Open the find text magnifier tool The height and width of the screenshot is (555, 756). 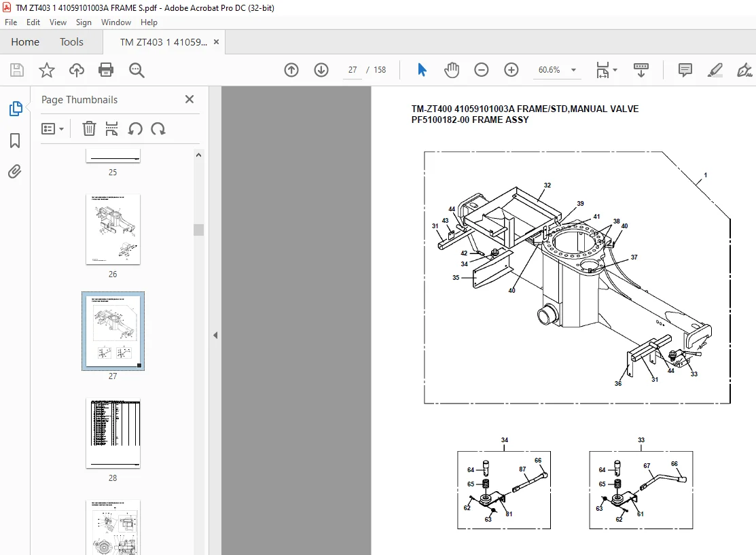(x=137, y=70)
